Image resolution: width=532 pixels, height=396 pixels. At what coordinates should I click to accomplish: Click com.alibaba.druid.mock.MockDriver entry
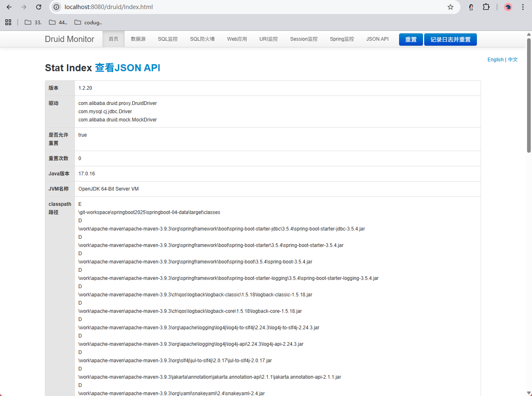(118, 120)
